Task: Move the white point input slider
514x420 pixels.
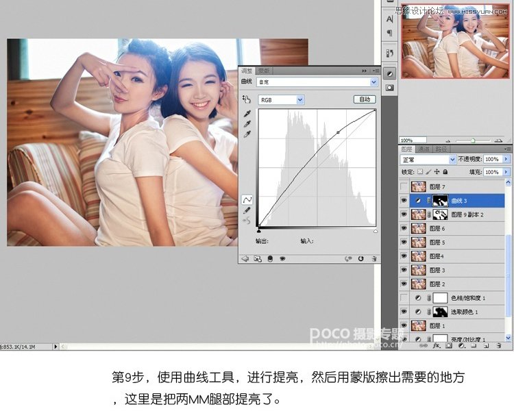Action: pyautogui.click(x=376, y=231)
